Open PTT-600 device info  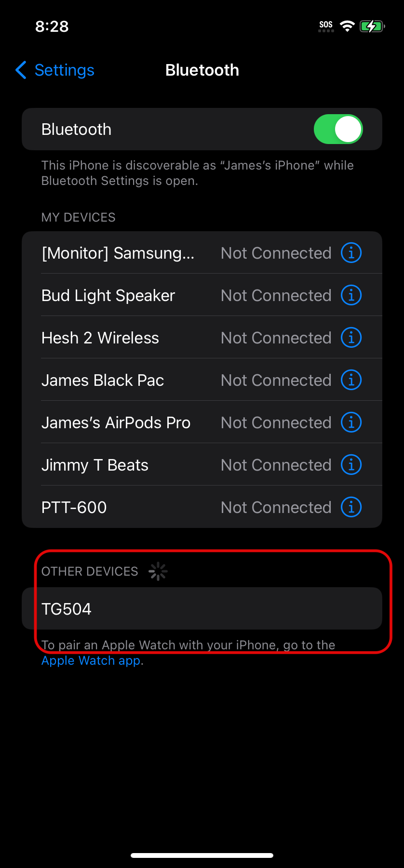pyautogui.click(x=351, y=507)
